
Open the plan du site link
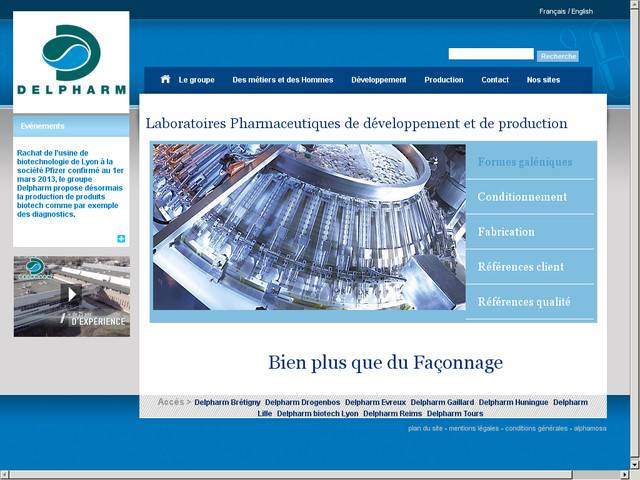pos(425,429)
